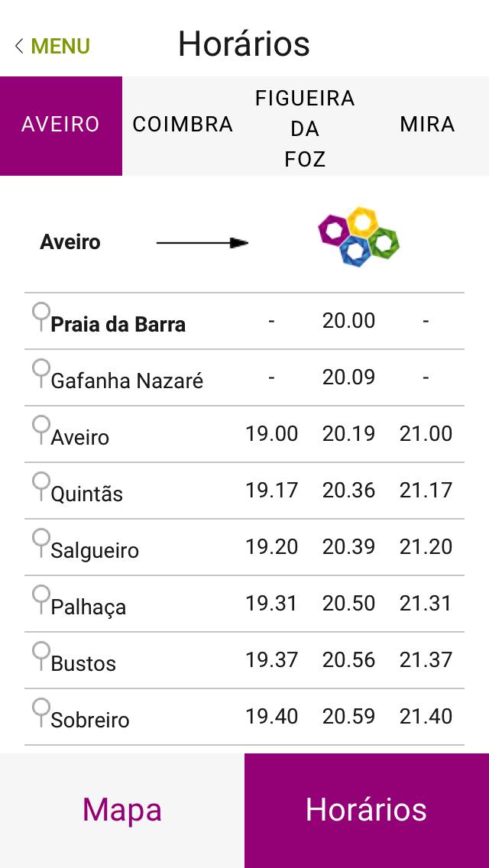Tap the location pin next to Aveiro stop
The height and width of the screenshot is (868, 489).
coord(41,429)
